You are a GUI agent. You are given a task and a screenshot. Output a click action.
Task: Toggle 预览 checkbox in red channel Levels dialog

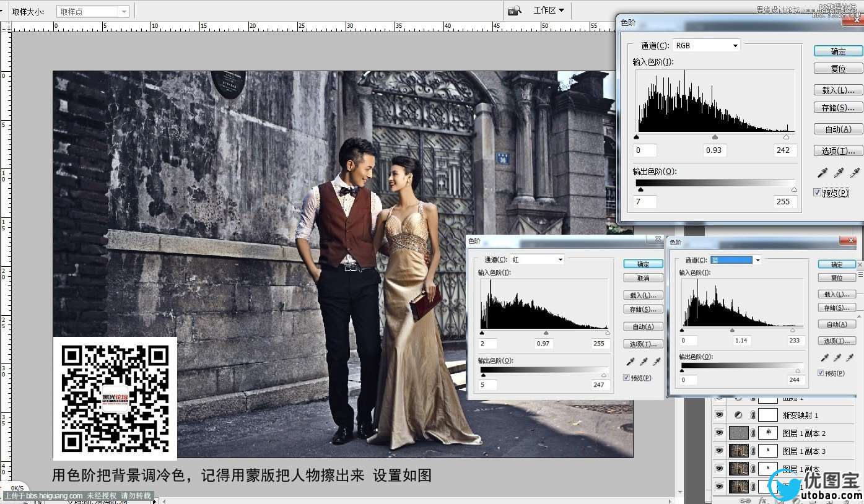(626, 378)
